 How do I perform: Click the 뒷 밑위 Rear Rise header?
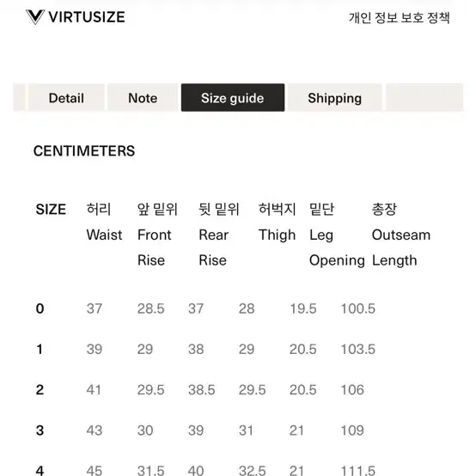[x=219, y=235]
